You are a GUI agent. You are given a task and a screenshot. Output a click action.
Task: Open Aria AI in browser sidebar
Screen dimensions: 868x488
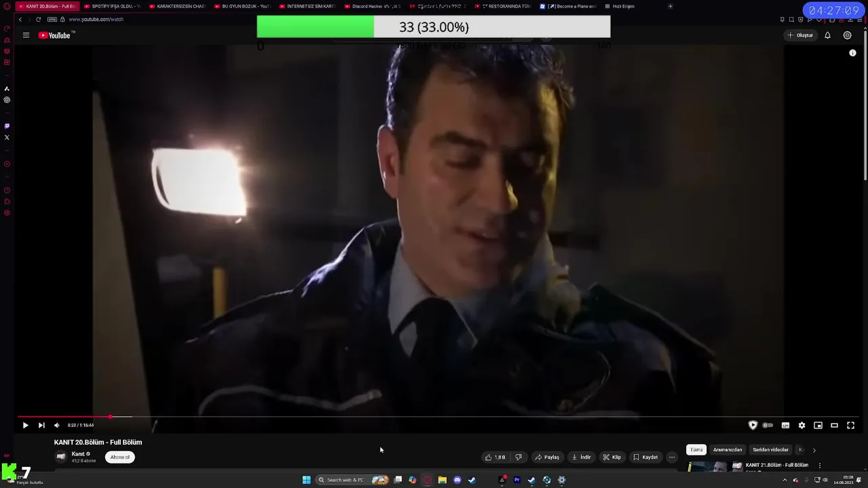[7, 89]
